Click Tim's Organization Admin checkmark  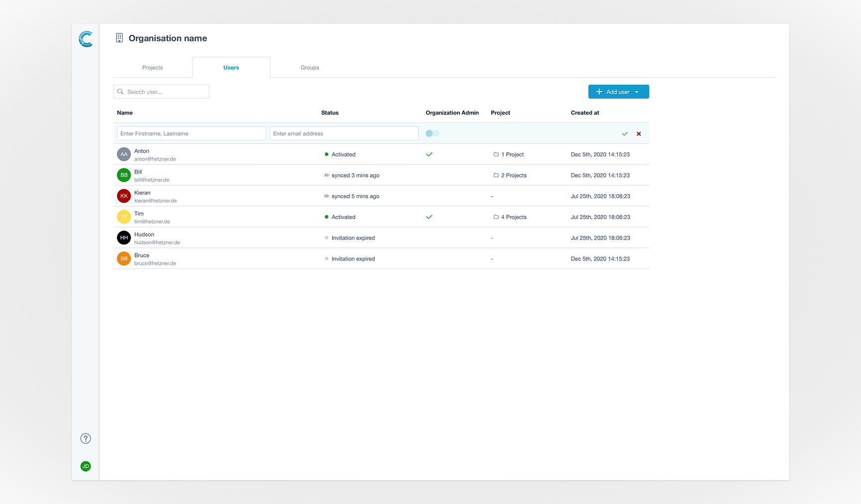429,217
